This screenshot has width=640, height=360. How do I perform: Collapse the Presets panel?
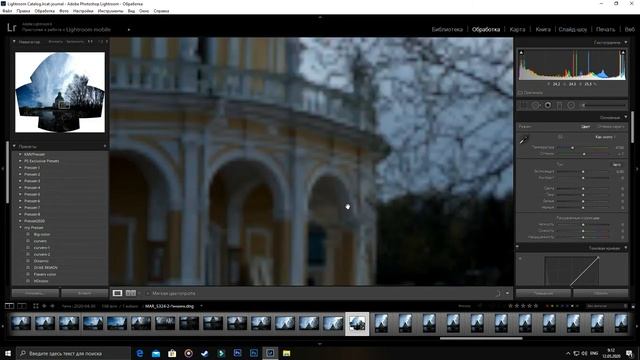point(14,146)
